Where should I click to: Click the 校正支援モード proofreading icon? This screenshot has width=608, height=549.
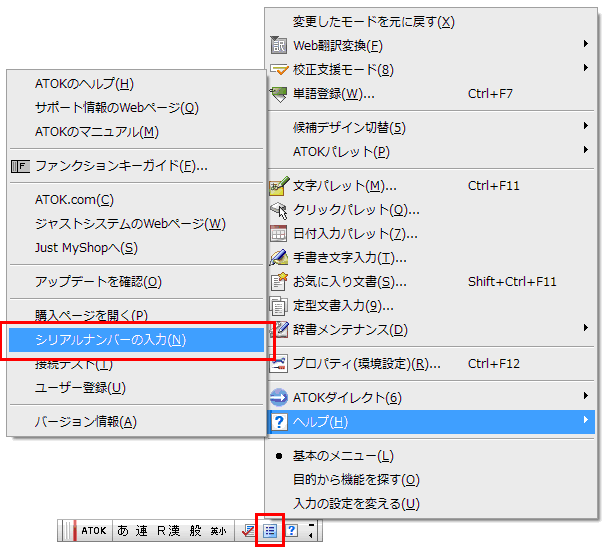coord(279,69)
